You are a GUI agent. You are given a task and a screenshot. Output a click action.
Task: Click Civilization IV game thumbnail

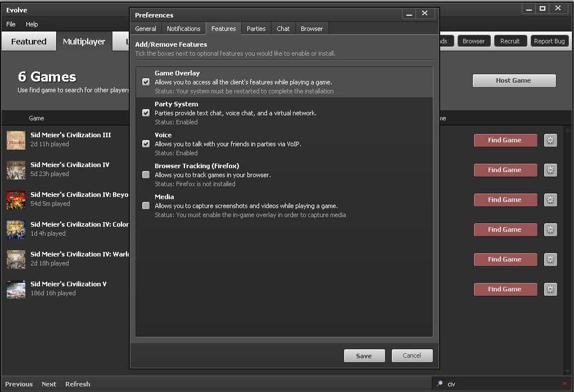[16, 170]
